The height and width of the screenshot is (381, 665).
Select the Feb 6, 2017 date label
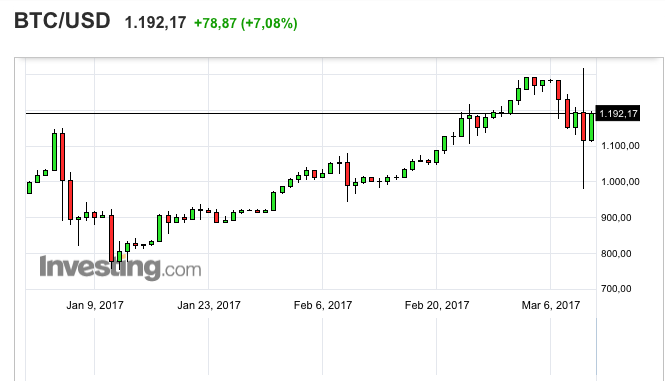(x=323, y=305)
